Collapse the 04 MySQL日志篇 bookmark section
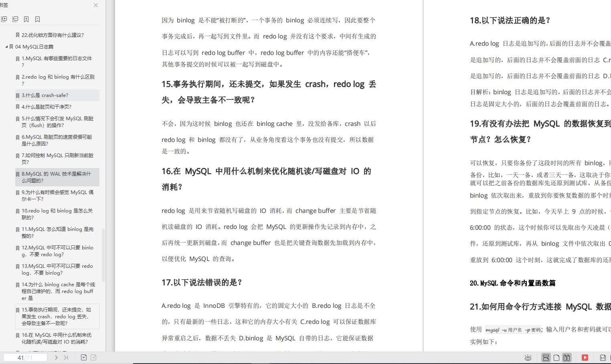Screen dimensions: 611x364 [x=7, y=47]
